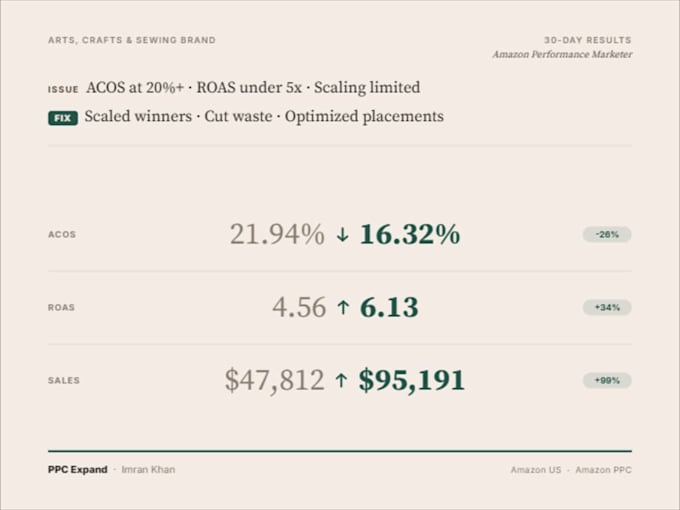Click the ISSUE label

tap(63, 89)
